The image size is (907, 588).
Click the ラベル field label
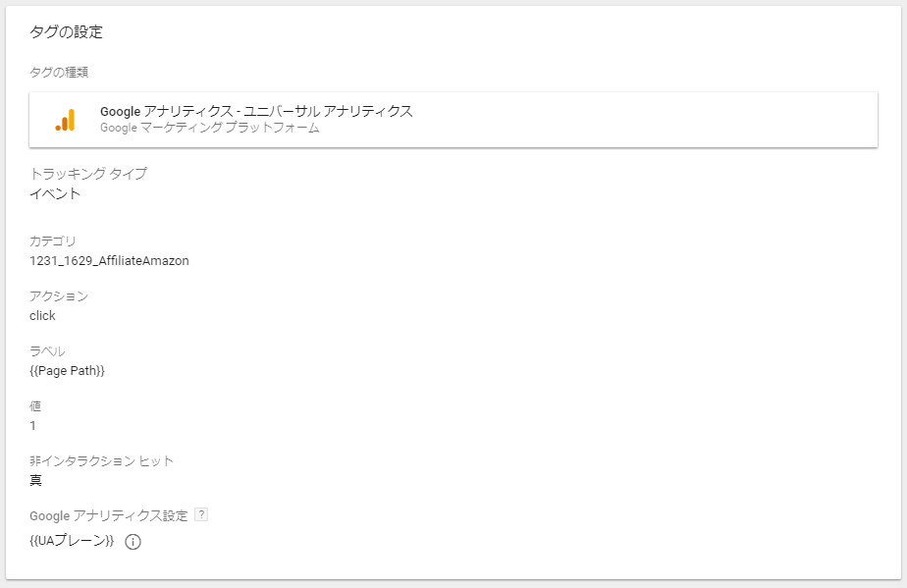pyautogui.click(x=47, y=350)
